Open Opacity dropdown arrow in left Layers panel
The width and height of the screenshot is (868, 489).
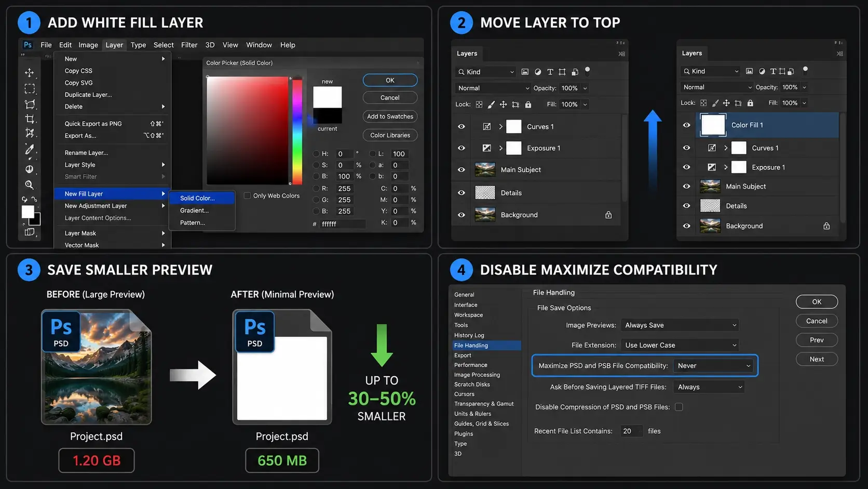(585, 88)
